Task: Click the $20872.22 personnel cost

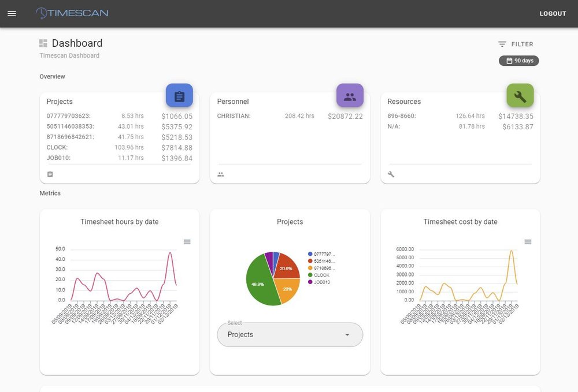Action: 346,116
